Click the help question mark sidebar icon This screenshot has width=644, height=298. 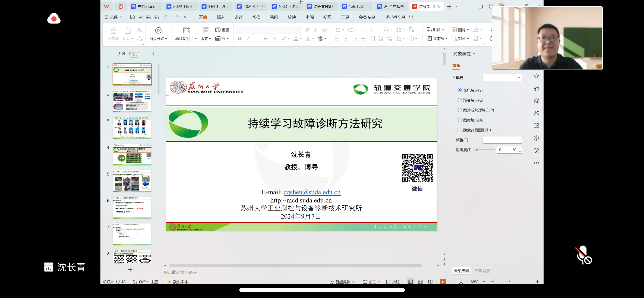point(536,138)
